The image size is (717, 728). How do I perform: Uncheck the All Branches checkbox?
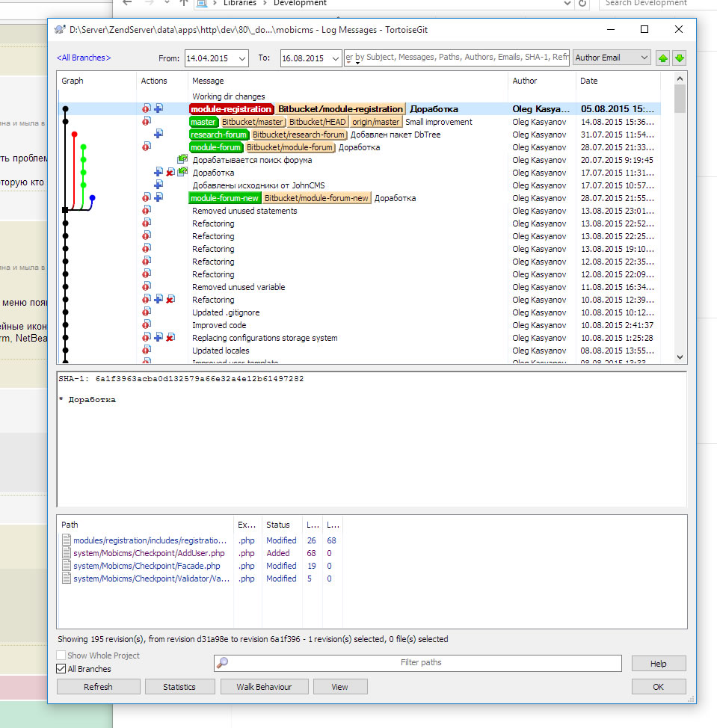pyautogui.click(x=61, y=669)
